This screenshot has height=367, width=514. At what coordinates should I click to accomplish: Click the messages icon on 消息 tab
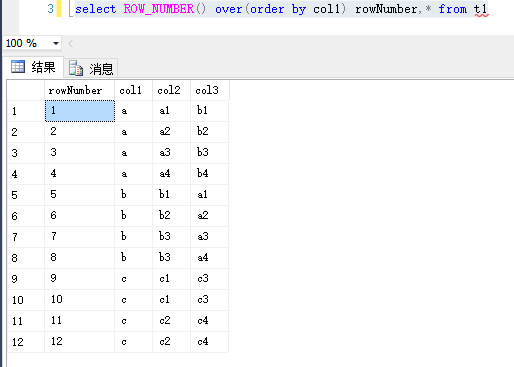point(76,68)
